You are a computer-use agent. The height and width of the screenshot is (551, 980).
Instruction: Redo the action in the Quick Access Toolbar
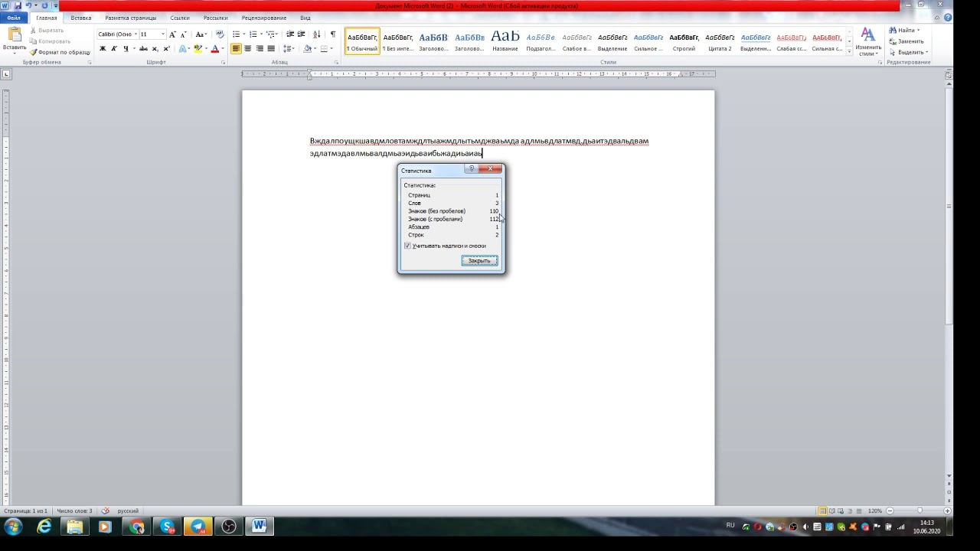coord(44,5)
